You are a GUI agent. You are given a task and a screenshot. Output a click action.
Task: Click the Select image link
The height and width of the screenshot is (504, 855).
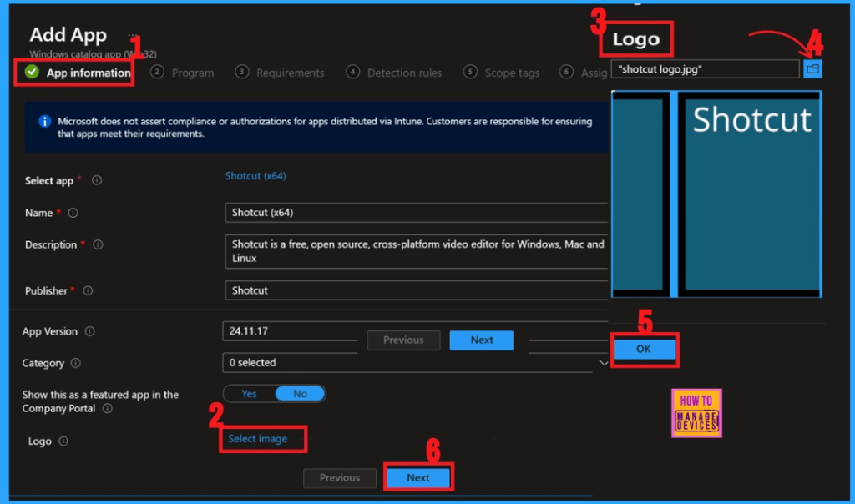point(257,439)
